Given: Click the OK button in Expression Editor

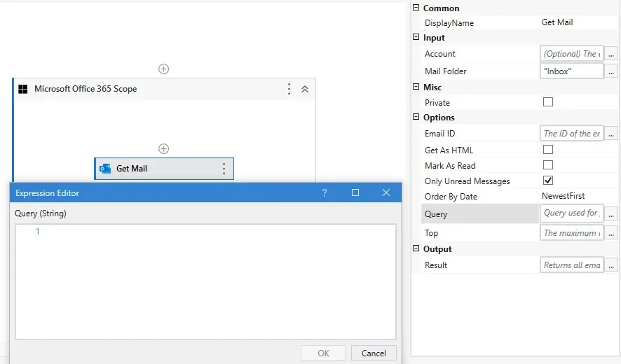Looking at the screenshot, I should click(323, 353).
